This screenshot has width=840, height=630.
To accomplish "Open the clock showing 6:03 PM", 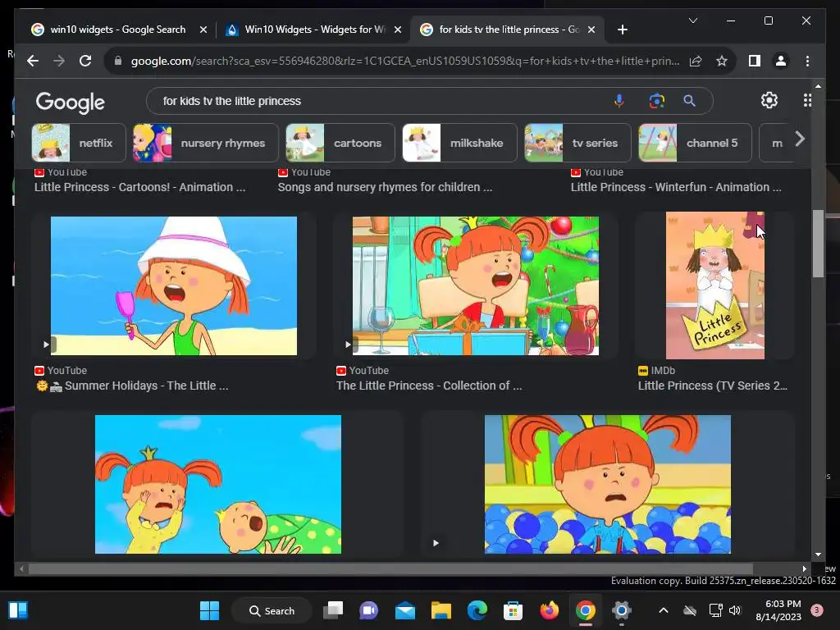I will point(778,610).
